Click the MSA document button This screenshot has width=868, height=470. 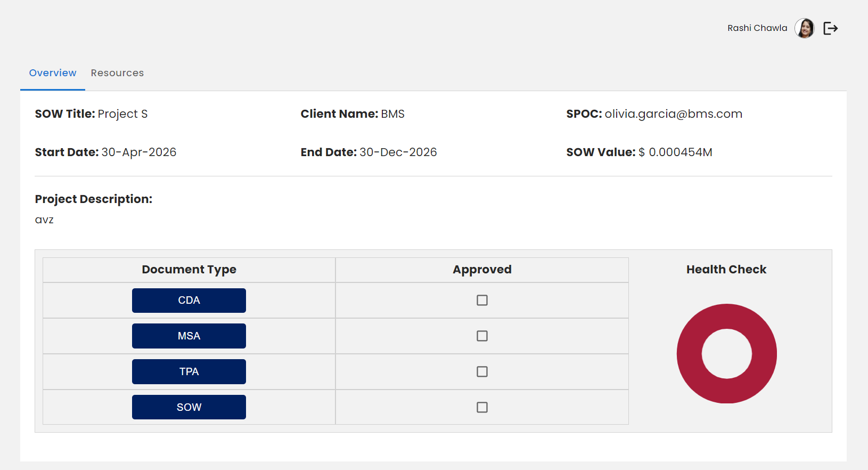[189, 336]
